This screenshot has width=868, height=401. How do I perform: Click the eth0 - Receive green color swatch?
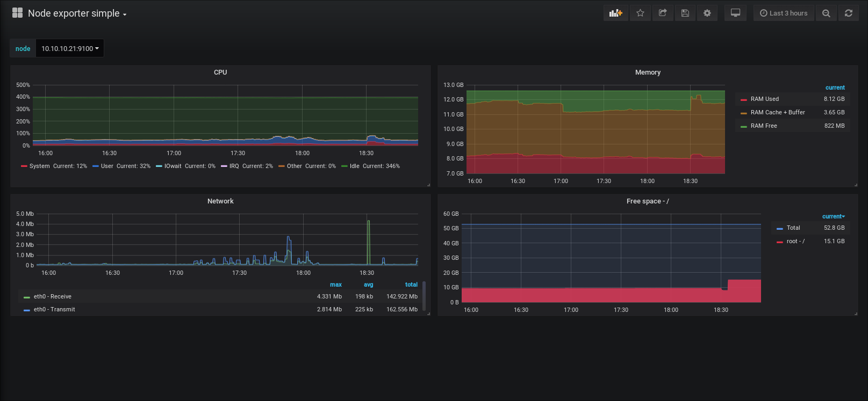tap(27, 297)
